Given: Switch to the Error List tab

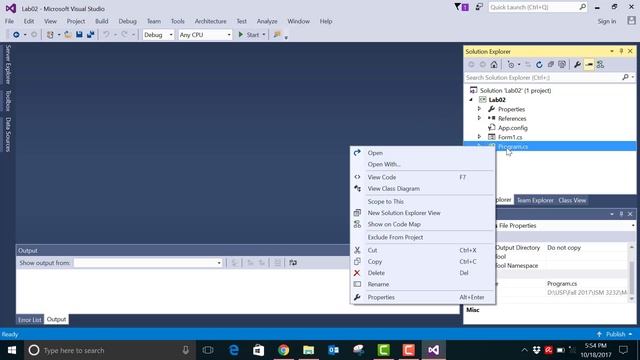Looking at the screenshot, I should coord(30,320).
